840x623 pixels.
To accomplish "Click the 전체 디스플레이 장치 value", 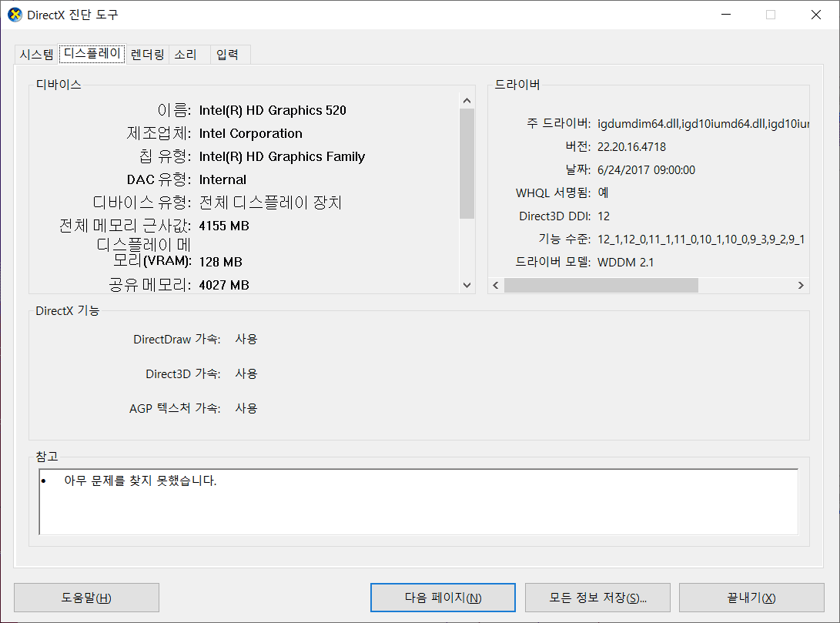I will (270, 203).
